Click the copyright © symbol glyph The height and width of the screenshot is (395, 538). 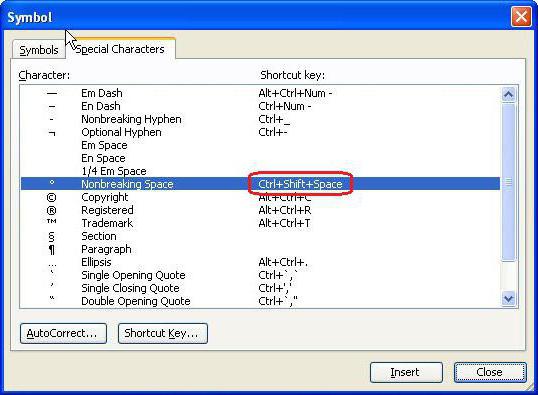[x=51, y=198]
